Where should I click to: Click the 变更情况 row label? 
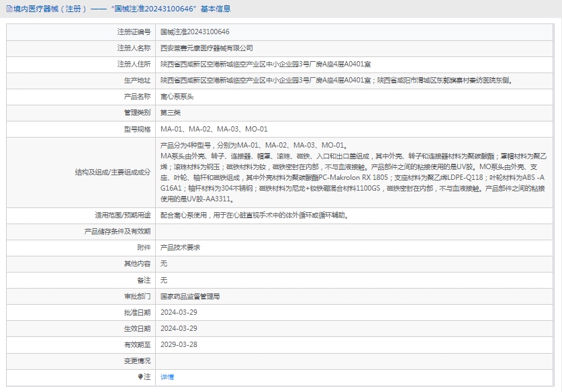pyautogui.click(x=138, y=361)
